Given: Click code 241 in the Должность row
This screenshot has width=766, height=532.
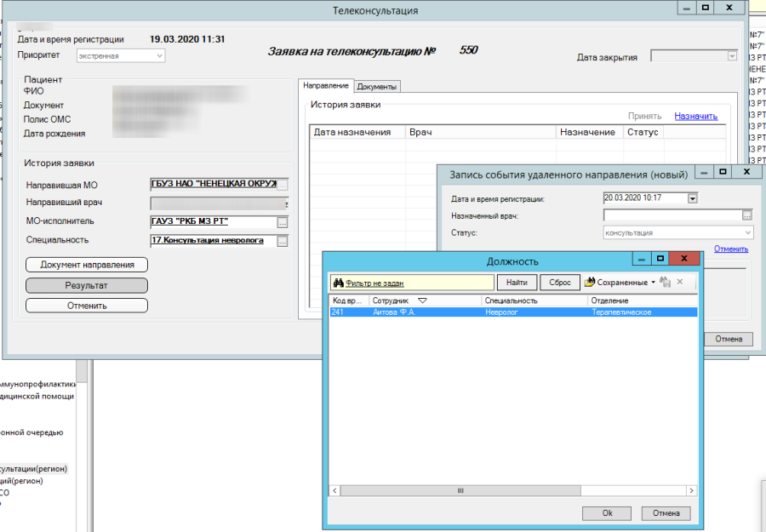Looking at the screenshot, I should coord(338,312).
